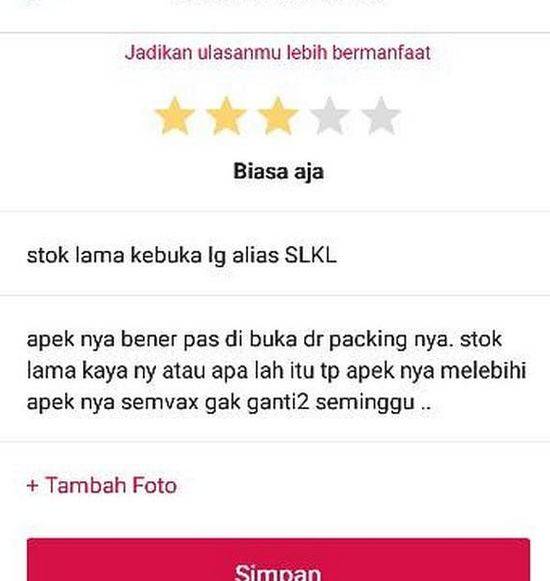
Task: Click the word 'semvax' in review body
Action: tap(160, 402)
